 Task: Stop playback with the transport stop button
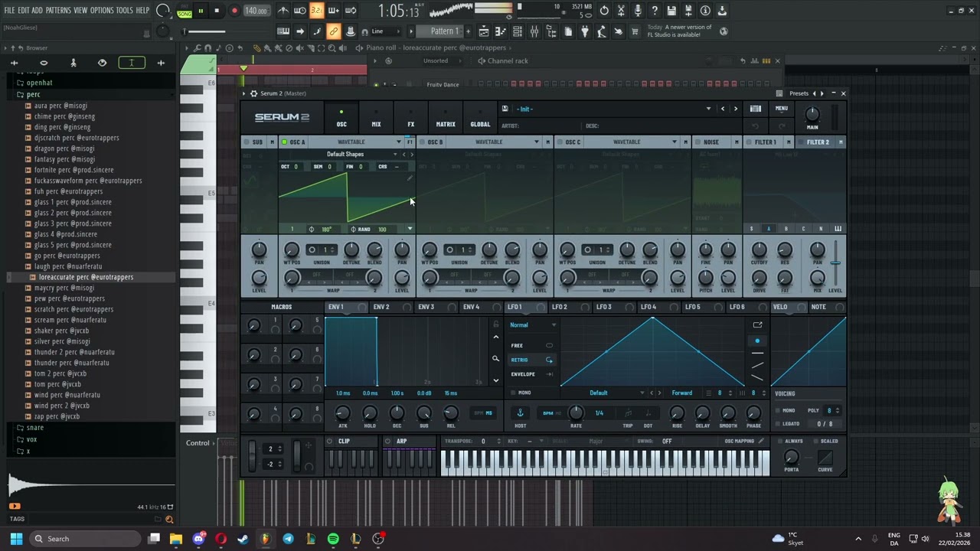(x=217, y=11)
